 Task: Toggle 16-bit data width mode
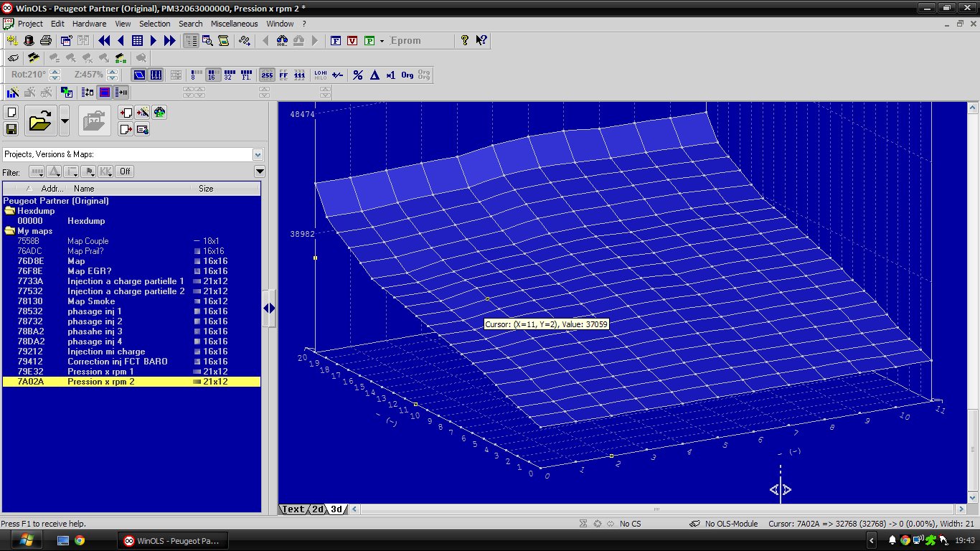(x=213, y=75)
